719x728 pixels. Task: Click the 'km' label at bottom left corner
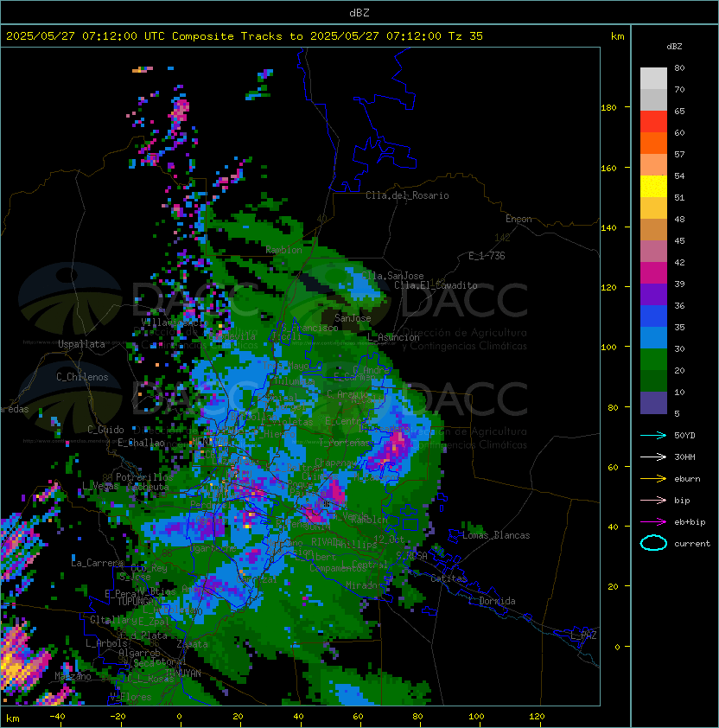point(13,718)
